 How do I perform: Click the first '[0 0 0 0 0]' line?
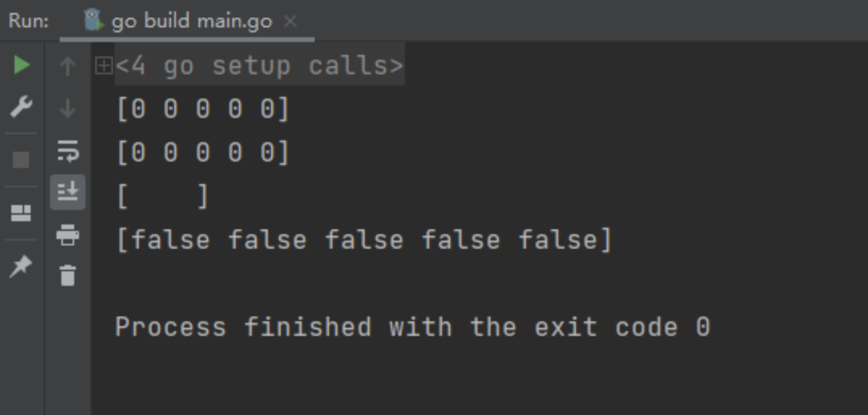[203, 109]
